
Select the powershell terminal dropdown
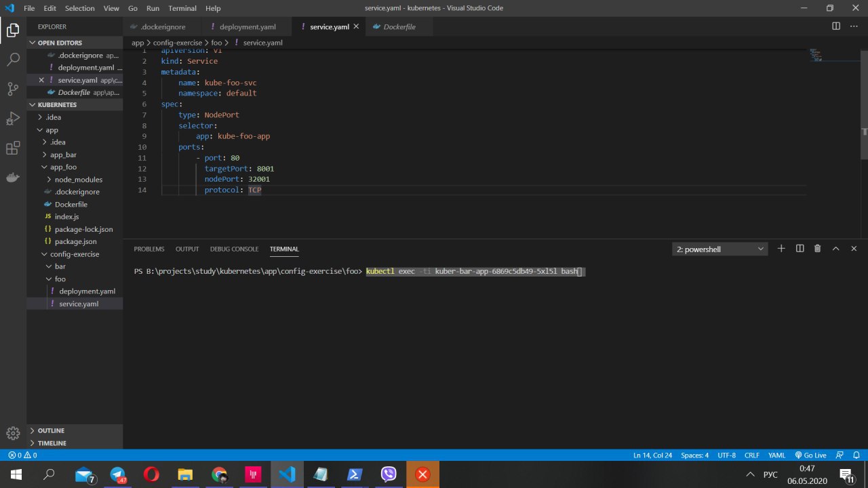pos(720,249)
